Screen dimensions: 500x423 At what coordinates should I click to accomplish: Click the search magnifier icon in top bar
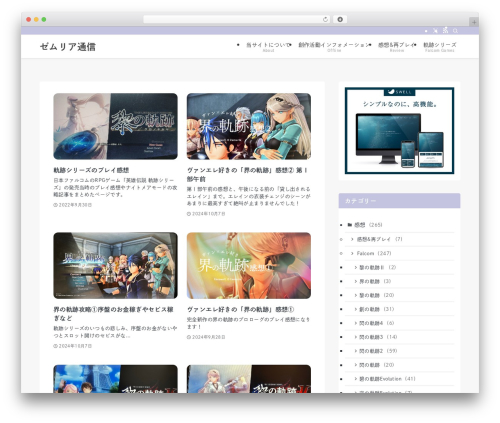455,31
